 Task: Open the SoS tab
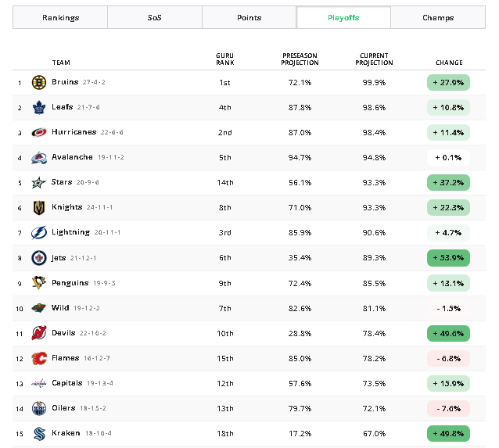click(155, 17)
